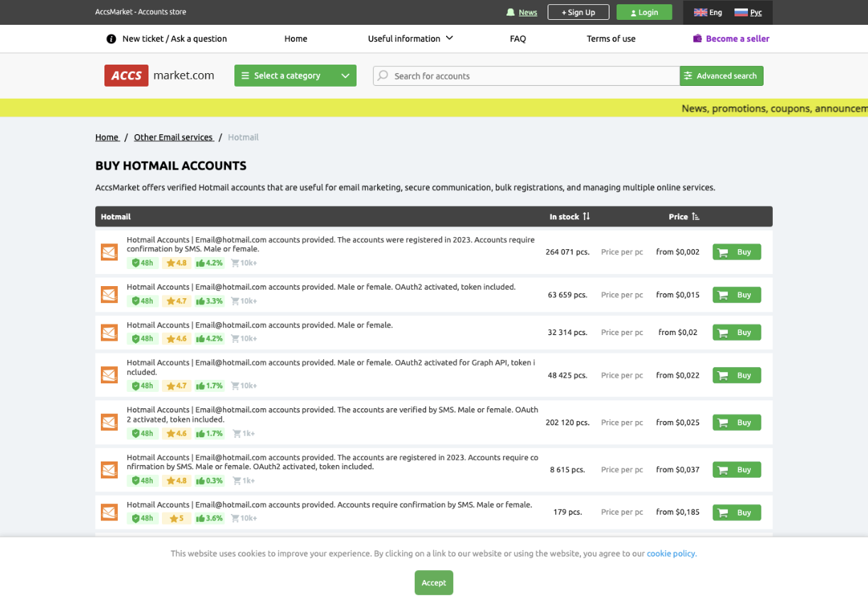Viewport: 868px width, 602px height.
Task: Buy the accounts from $0,185
Action: pos(737,512)
